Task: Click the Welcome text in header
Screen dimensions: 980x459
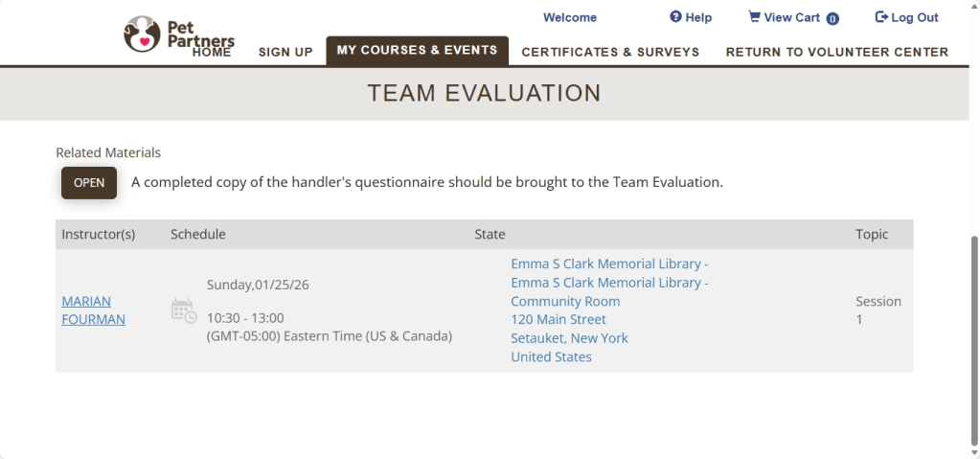Action: click(x=569, y=17)
